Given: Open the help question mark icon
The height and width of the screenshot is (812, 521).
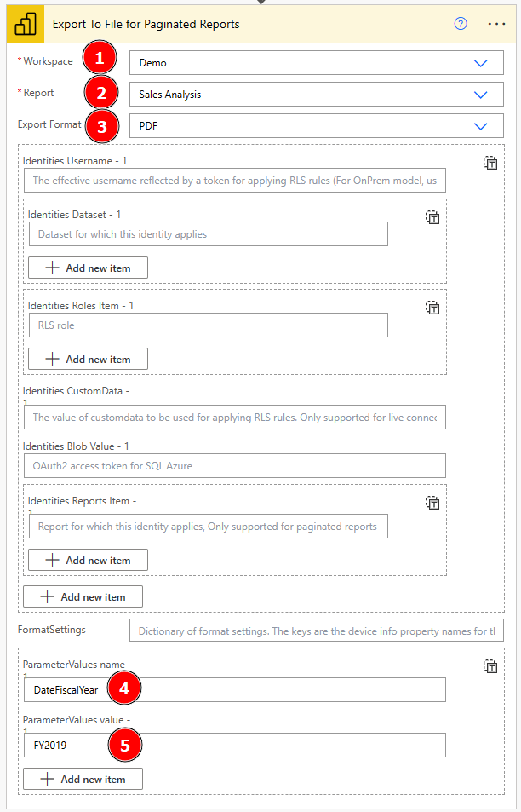Looking at the screenshot, I should point(461,24).
